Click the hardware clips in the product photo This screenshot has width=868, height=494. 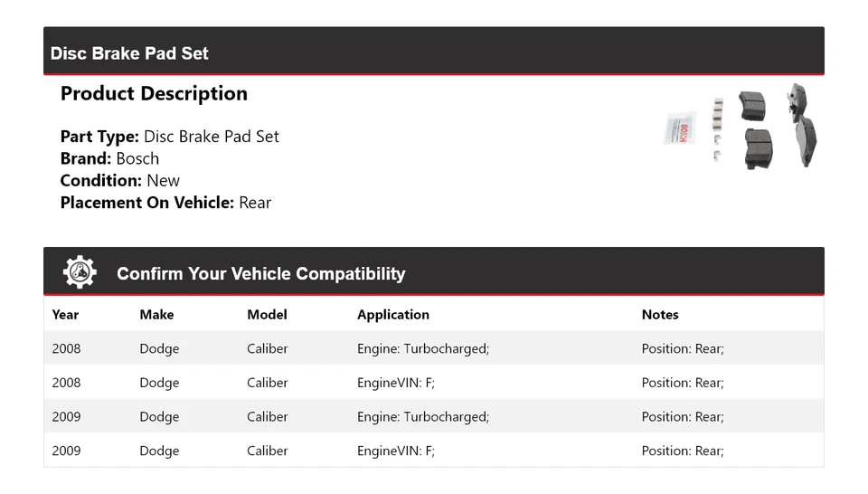coord(718,127)
